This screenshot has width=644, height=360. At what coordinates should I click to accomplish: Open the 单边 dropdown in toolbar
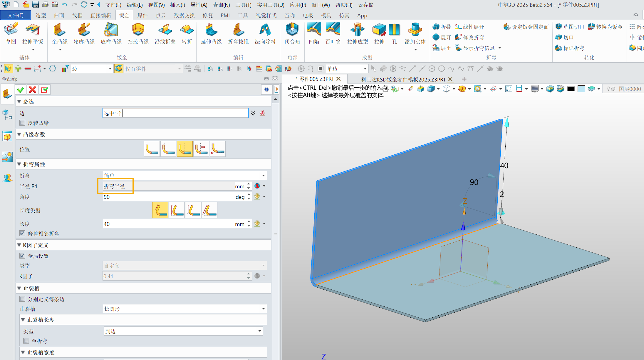pyautogui.click(x=347, y=69)
